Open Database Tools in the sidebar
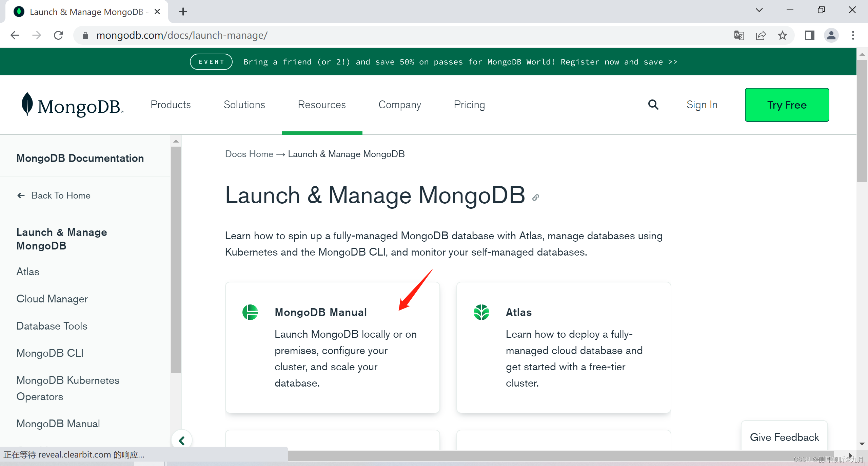Viewport: 868px width, 466px height. [52, 326]
